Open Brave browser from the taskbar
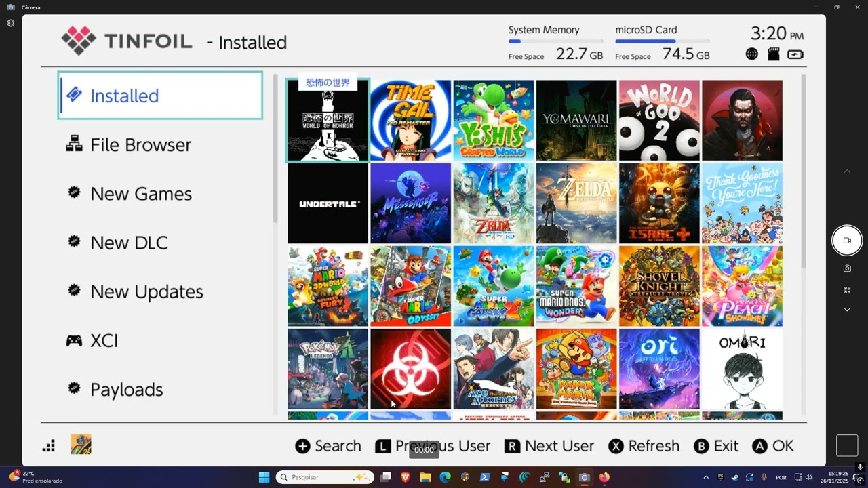 coord(406,477)
